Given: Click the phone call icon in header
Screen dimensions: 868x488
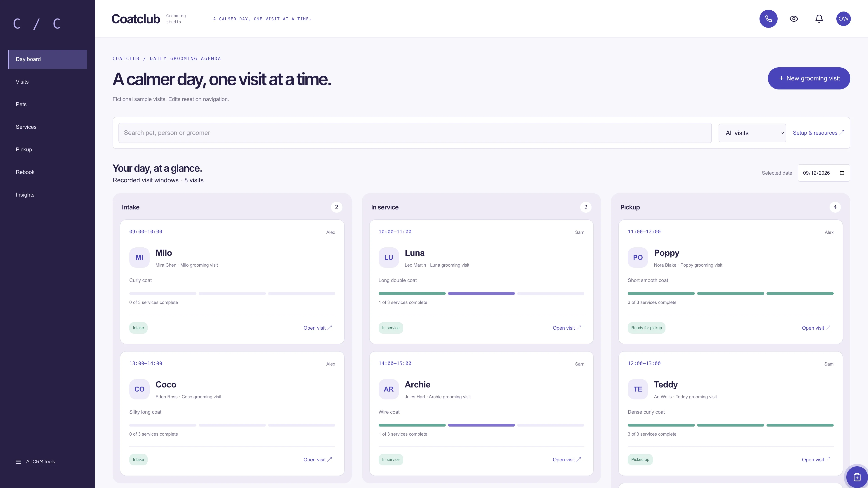Looking at the screenshot, I should [x=768, y=19].
